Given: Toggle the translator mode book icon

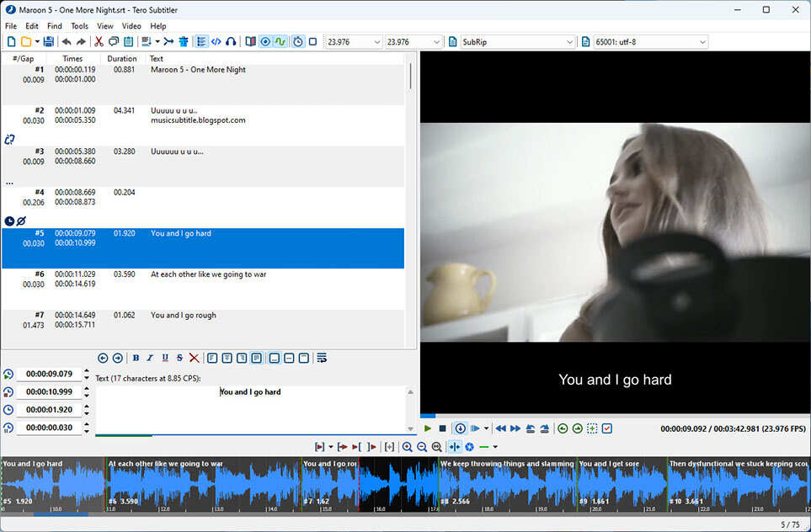Looking at the screenshot, I should click(x=250, y=42).
